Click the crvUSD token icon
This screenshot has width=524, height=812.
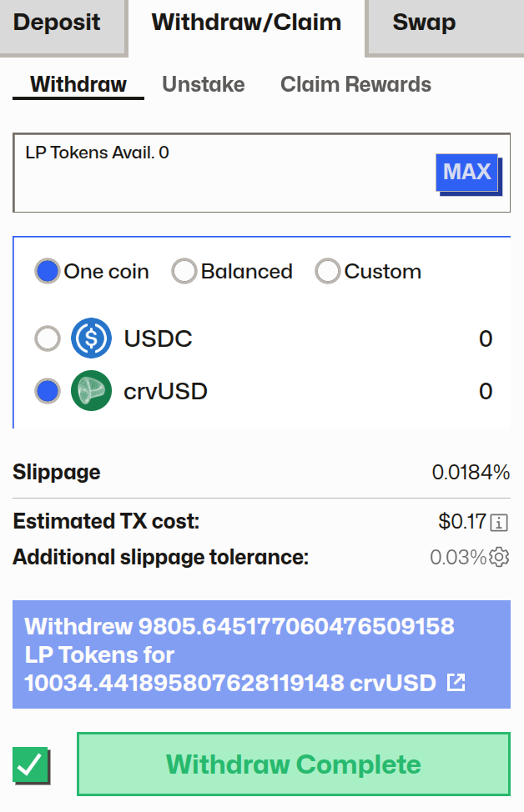coord(92,390)
